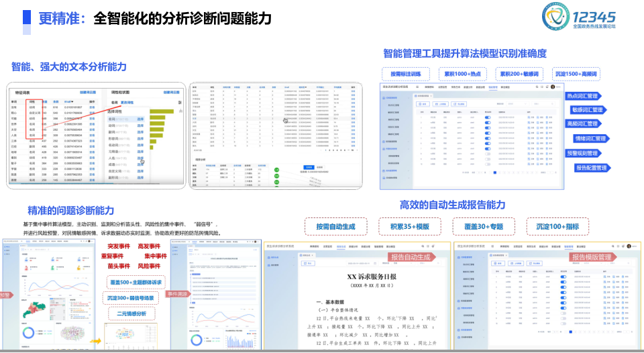Sort by tf-idf column arrow in 特征词表
644x353 pixels.
pyautogui.click(x=72, y=101)
